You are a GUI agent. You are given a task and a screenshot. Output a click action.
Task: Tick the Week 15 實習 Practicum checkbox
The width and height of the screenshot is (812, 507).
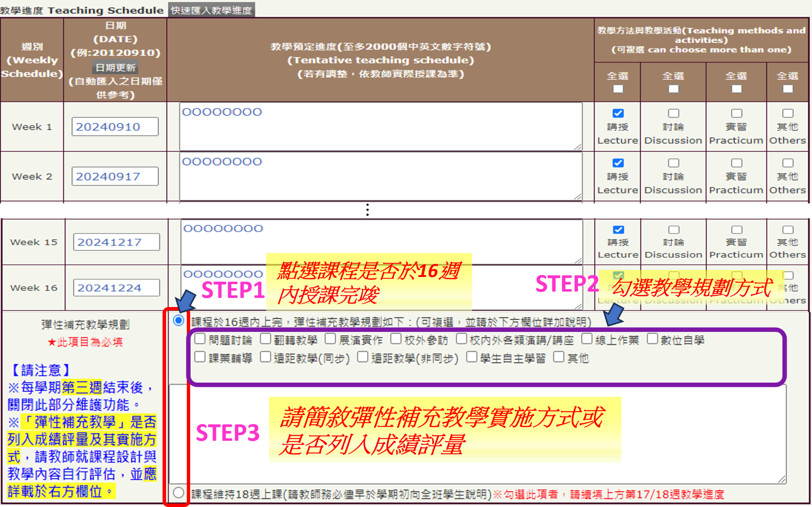pos(737,230)
